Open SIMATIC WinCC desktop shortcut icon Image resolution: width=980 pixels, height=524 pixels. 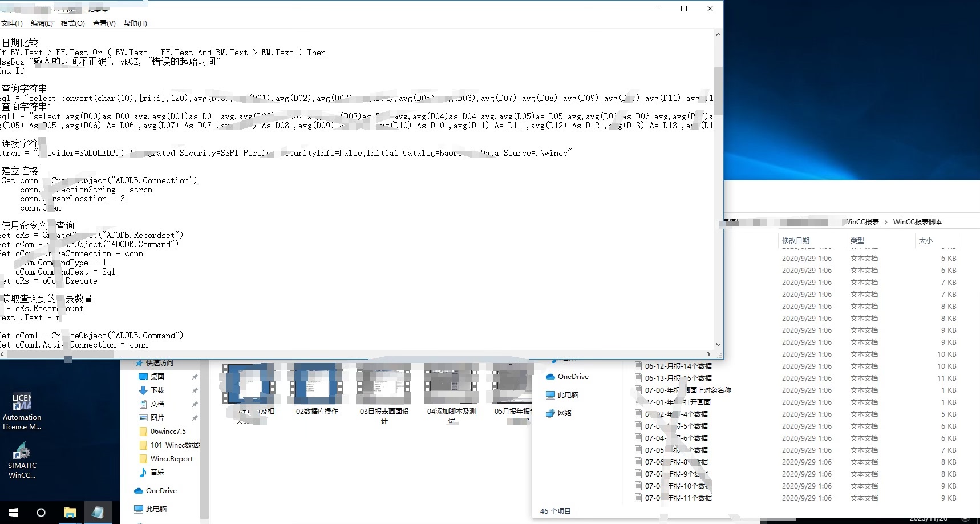22,451
